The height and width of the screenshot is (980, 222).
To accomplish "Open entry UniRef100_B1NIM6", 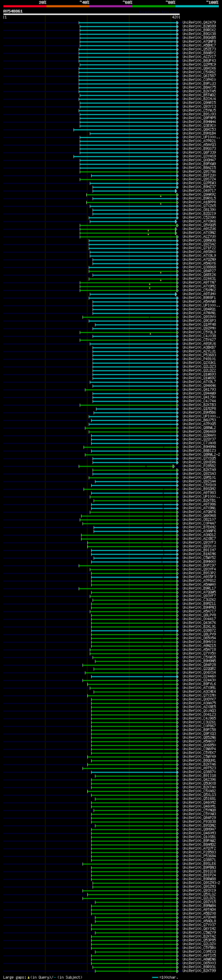I will [199, 554].
